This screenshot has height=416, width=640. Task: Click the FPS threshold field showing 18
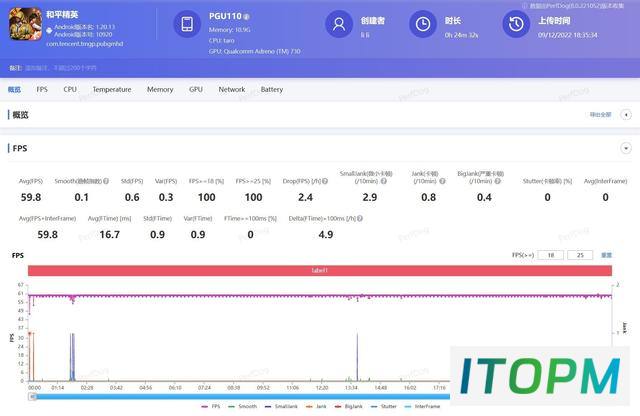(551, 255)
